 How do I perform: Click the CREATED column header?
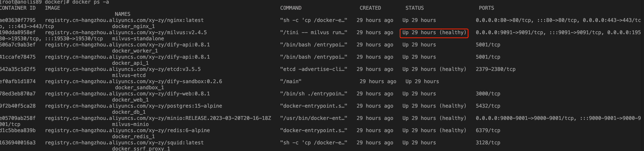(x=370, y=8)
